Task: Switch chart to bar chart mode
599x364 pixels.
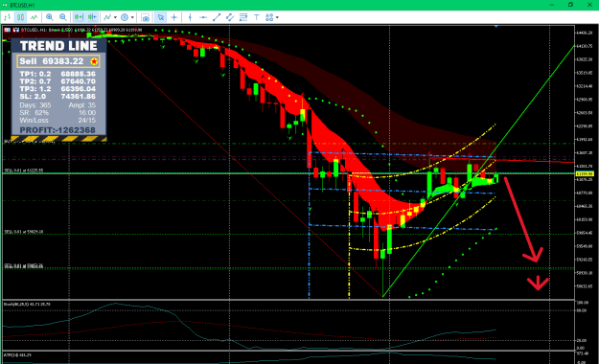Action: [x=8, y=17]
